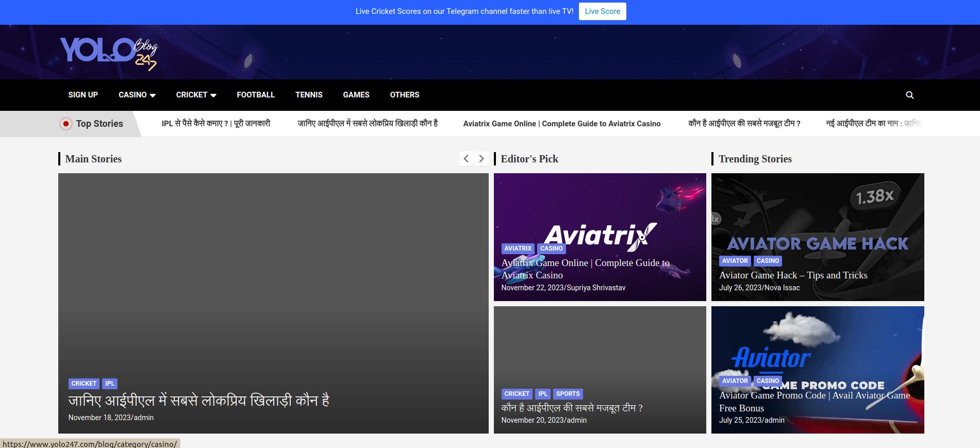Click the CRICKET tag on the strongest IPL team card
This screenshot has height=448, width=980.
pos(517,394)
